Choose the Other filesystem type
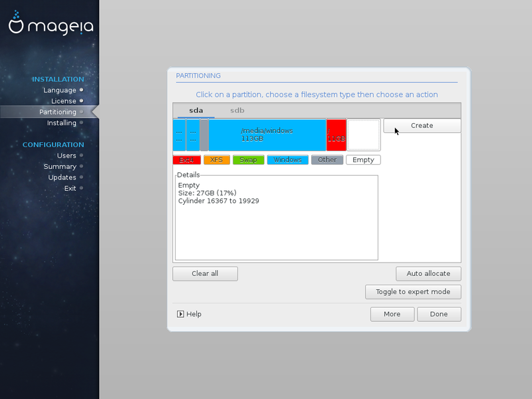The image size is (532, 399). click(327, 160)
